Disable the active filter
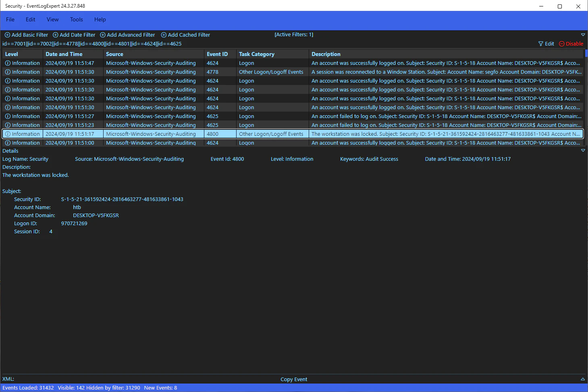Viewport: 588px width, 392px height. click(571, 44)
